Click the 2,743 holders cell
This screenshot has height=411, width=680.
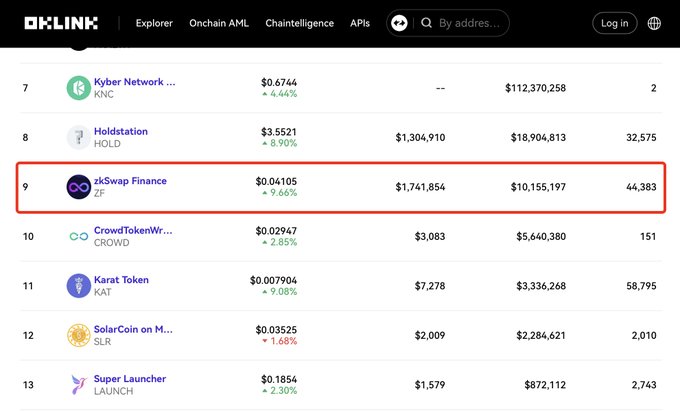point(644,385)
